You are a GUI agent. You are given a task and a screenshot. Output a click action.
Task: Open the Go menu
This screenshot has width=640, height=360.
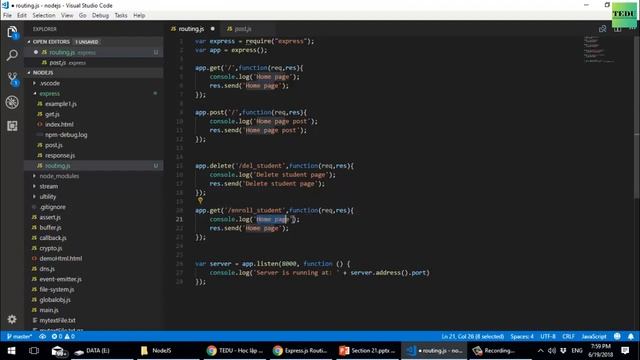(82, 16)
